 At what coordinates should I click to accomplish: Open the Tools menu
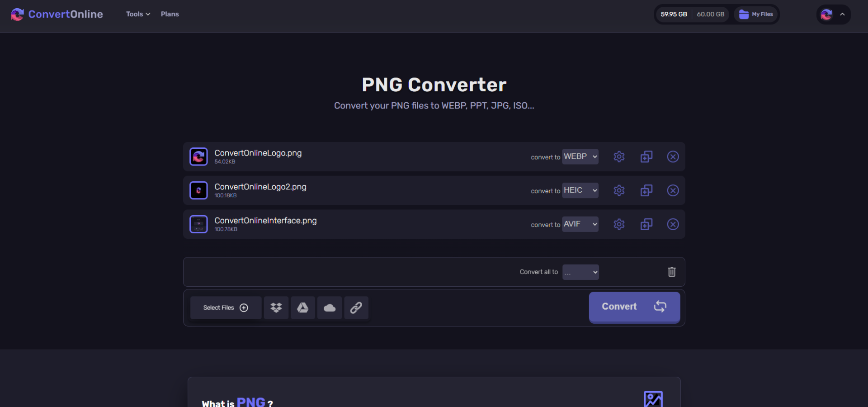point(137,14)
